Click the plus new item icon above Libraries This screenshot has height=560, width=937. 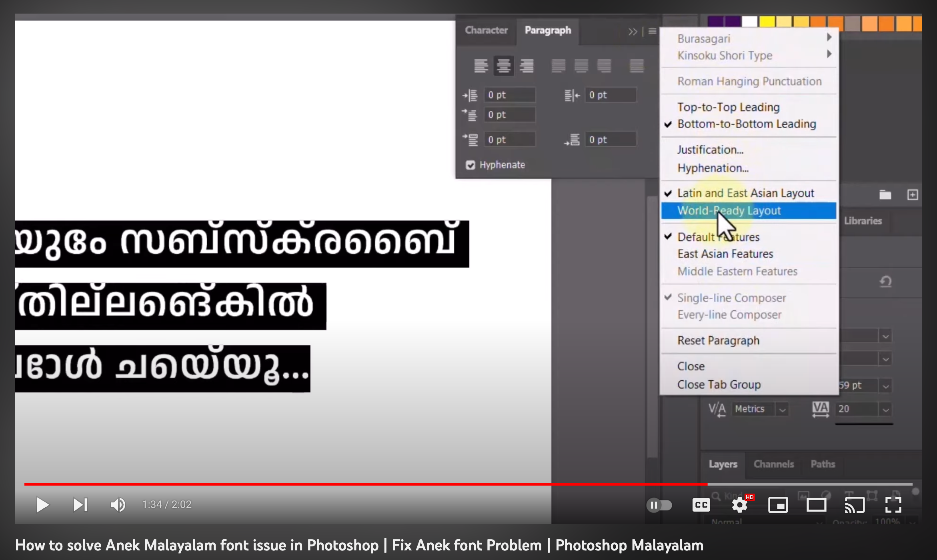(x=913, y=195)
